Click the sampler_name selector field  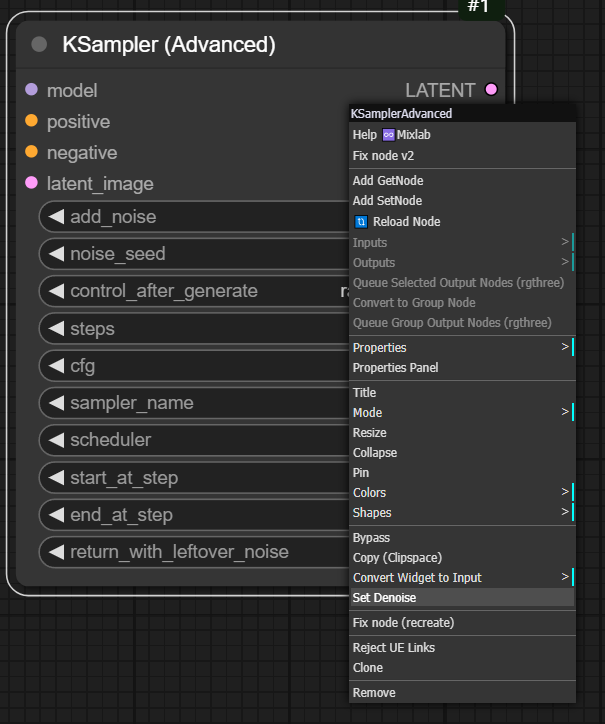point(200,403)
